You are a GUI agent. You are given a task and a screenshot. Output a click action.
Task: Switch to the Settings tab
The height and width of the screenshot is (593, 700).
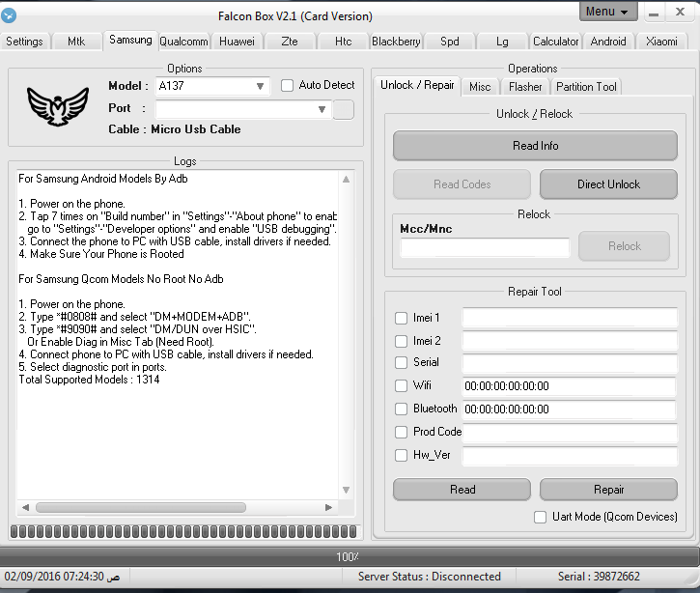(24, 42)
